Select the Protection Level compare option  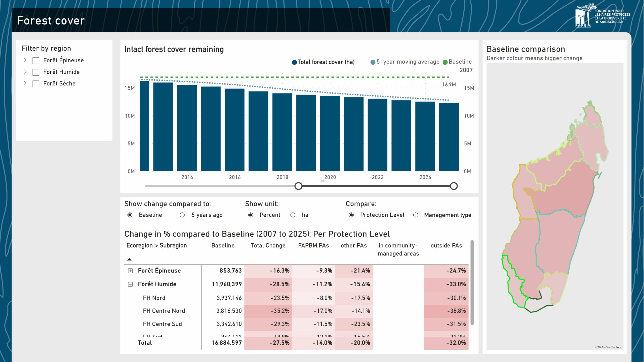351,215
